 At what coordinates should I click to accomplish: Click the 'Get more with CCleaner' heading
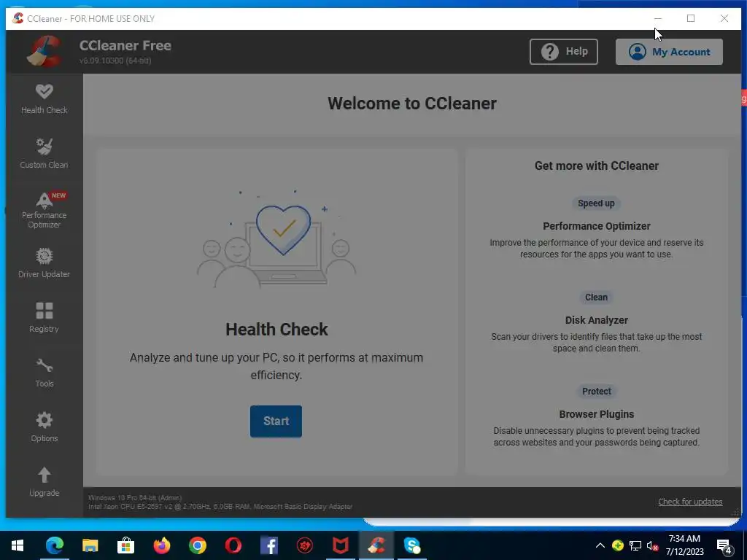coord(597,166)
